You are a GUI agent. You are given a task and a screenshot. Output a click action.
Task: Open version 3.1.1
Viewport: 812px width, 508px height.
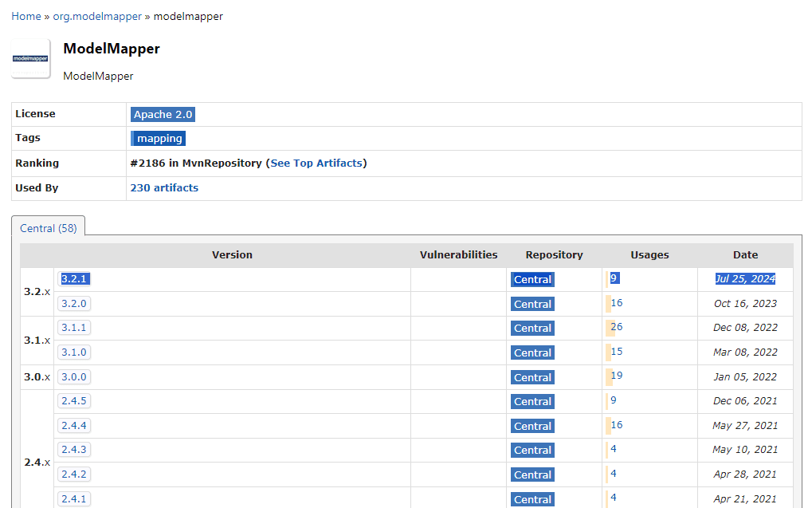pos(74,328)
